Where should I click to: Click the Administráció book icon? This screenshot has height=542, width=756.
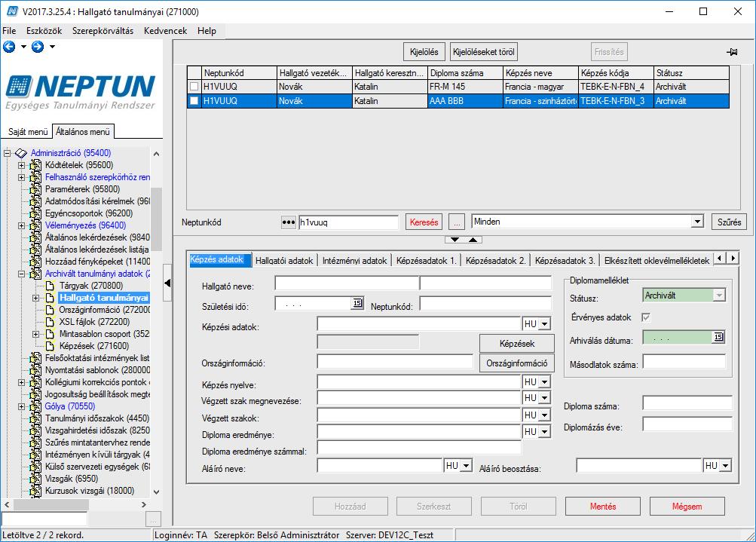(x=21, y=153)
